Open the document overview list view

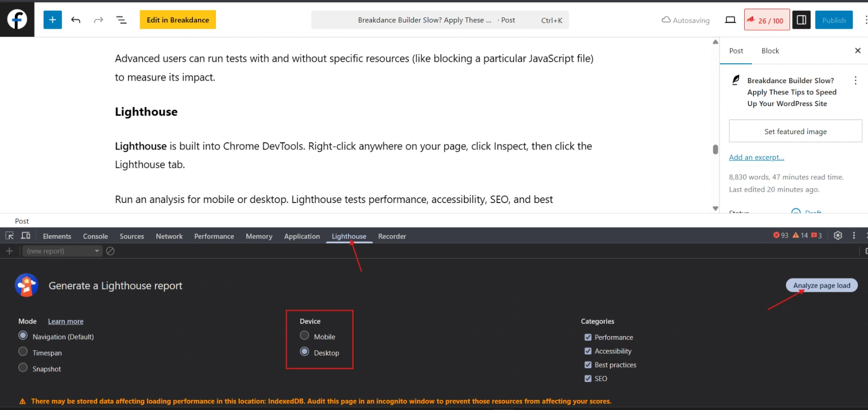[x=121, y=20]
